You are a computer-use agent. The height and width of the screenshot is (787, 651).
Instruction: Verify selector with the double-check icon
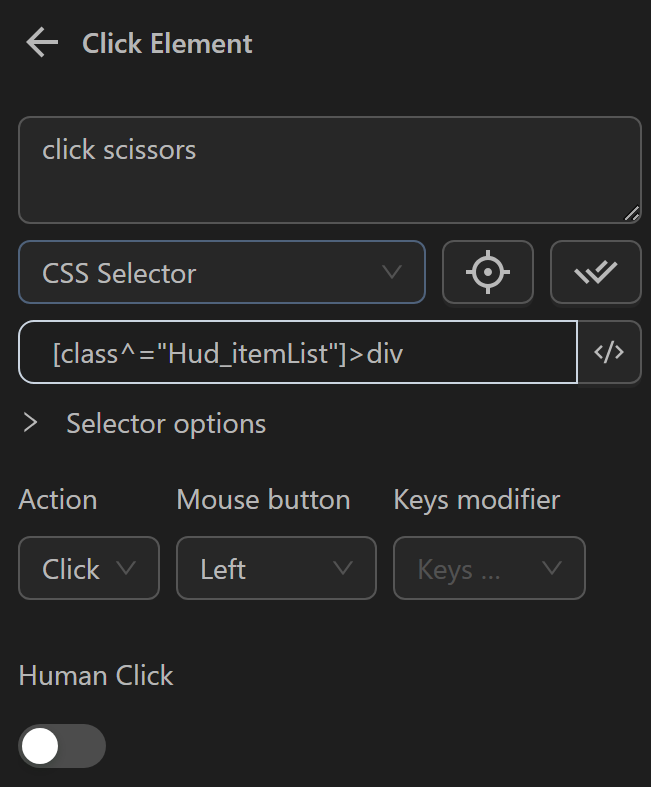click(x=595, y=272)
